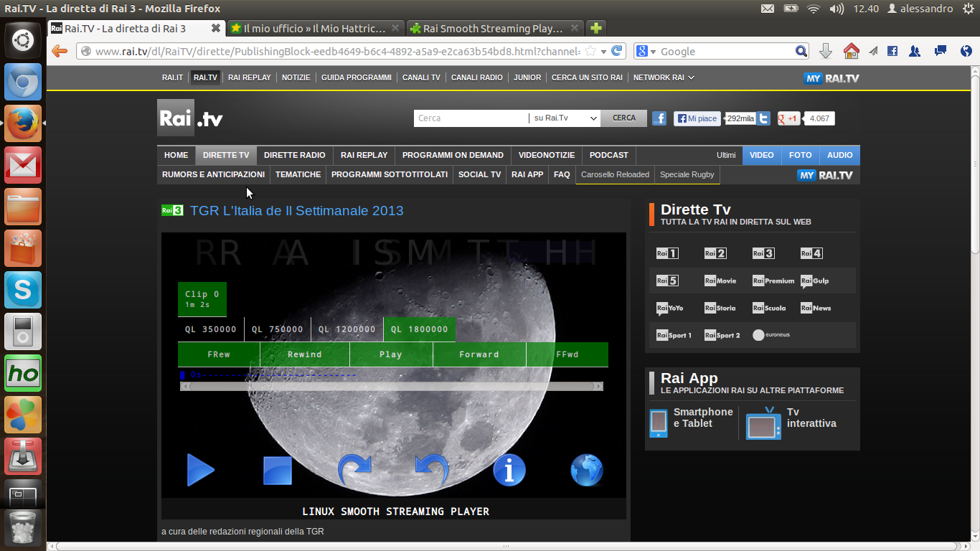Click the player's horizontal seek bar
The image size is (980, 551).
coord(391,386)
